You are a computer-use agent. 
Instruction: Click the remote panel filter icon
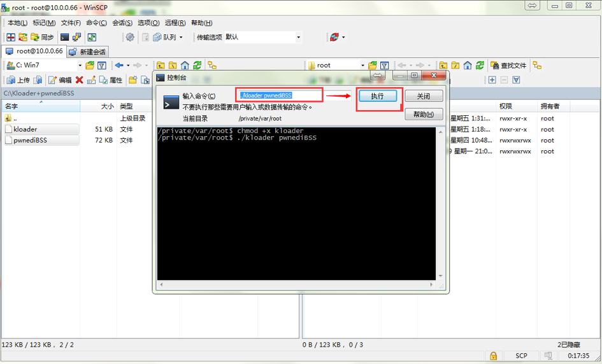(384, 65)
